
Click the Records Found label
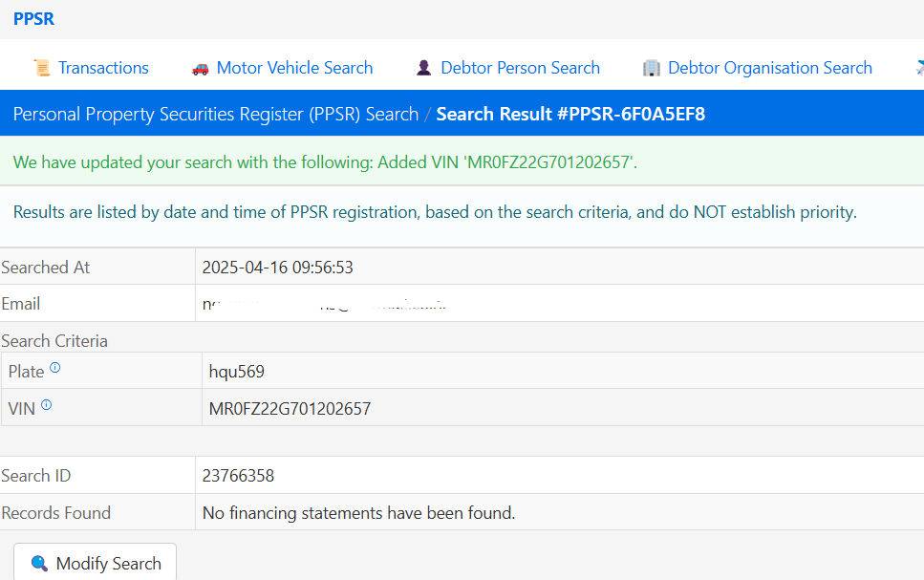point(56,513)
